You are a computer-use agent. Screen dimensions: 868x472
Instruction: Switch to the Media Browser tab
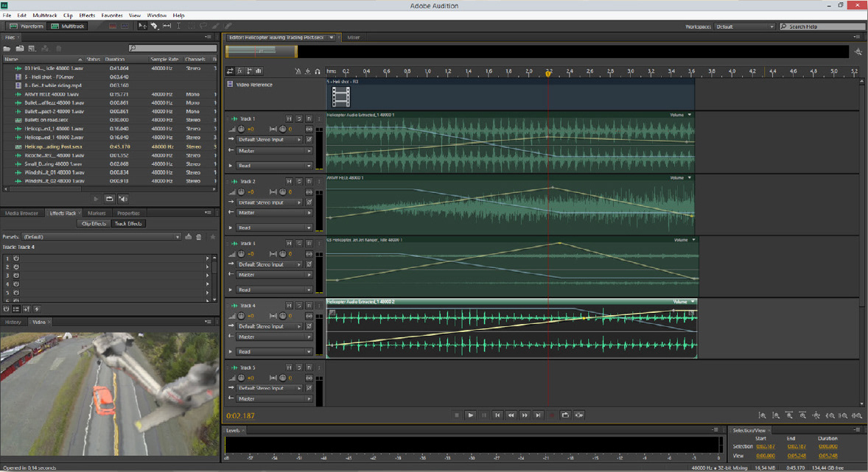pos(21,213)
